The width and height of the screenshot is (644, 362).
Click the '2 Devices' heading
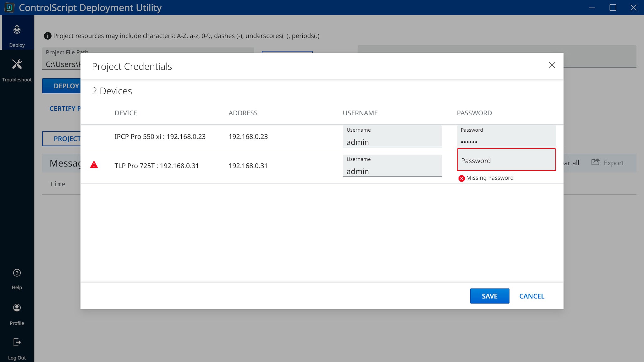(112, 91)
